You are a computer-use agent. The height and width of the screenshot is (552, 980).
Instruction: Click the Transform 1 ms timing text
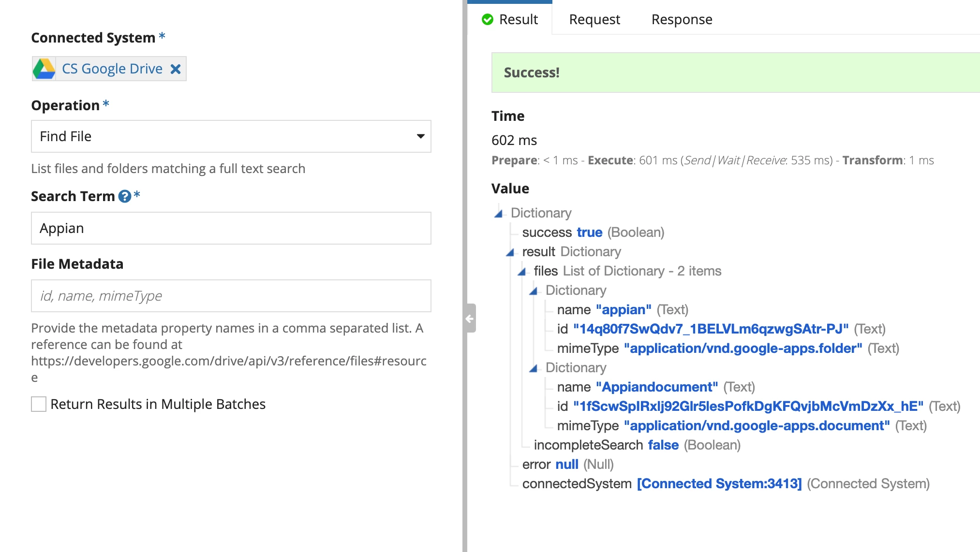tap(888, 160)
